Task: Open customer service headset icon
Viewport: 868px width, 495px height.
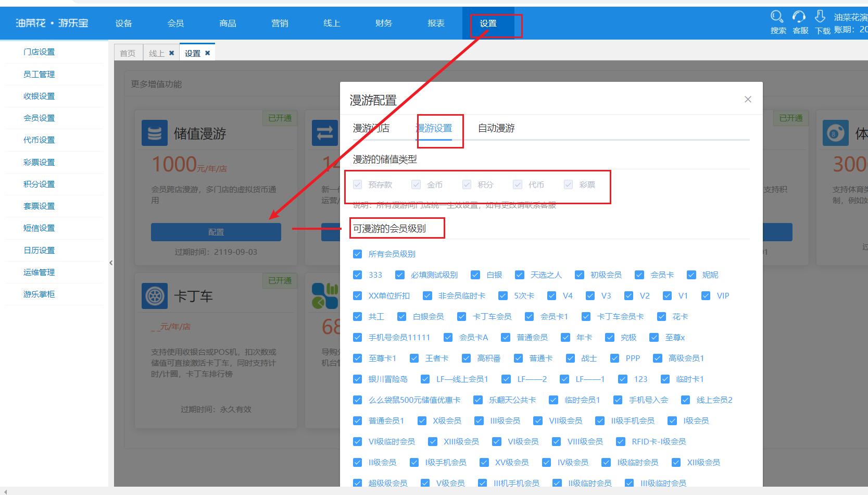Action: click(799, 17)
